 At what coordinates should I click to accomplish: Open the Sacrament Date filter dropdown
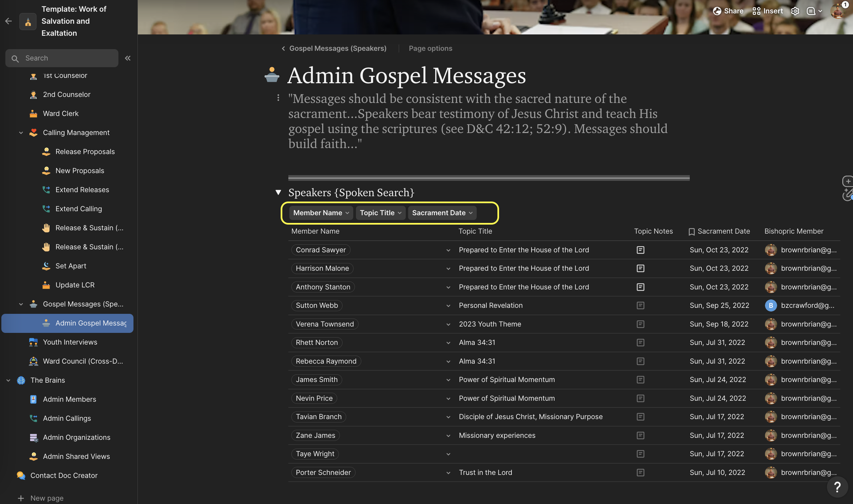point(442,213)
